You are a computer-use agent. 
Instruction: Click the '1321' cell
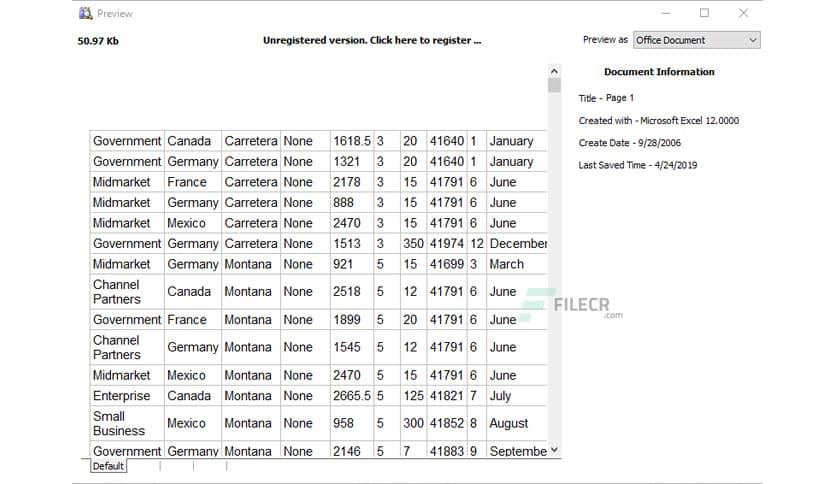352,162
